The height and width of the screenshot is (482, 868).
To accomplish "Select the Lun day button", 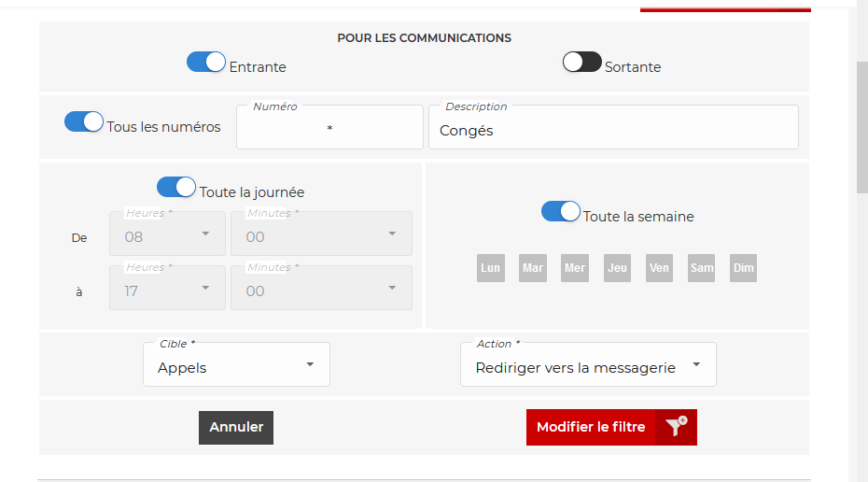I will click(x=490, y=268).
